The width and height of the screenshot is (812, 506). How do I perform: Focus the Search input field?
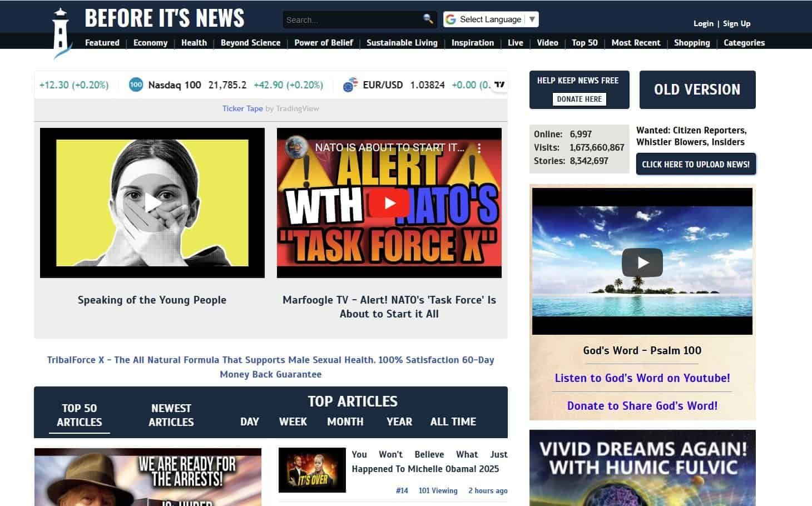(x=352, y=19)
